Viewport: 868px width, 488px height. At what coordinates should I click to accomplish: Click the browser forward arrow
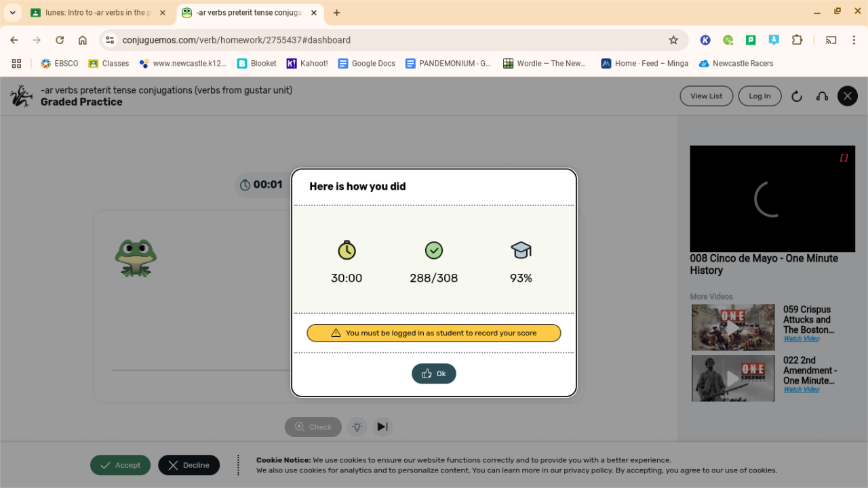[37, 40]
